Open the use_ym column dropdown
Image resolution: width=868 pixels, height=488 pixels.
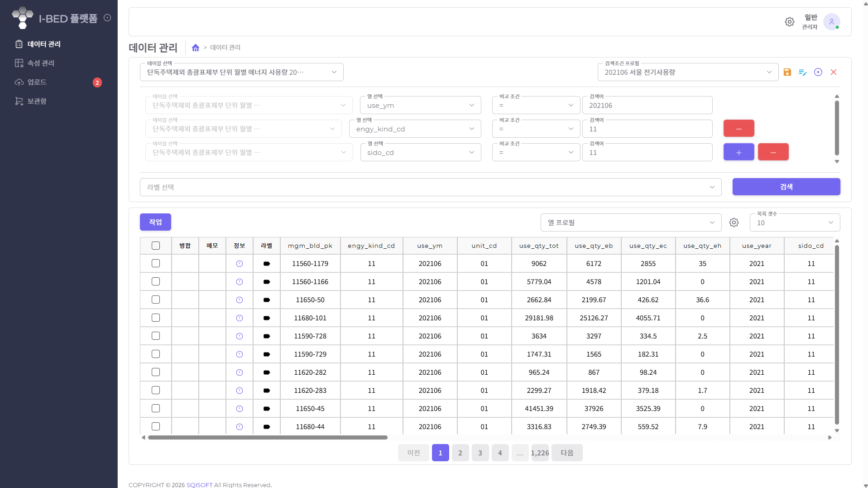pyautogui.click(x=421, y=105)
